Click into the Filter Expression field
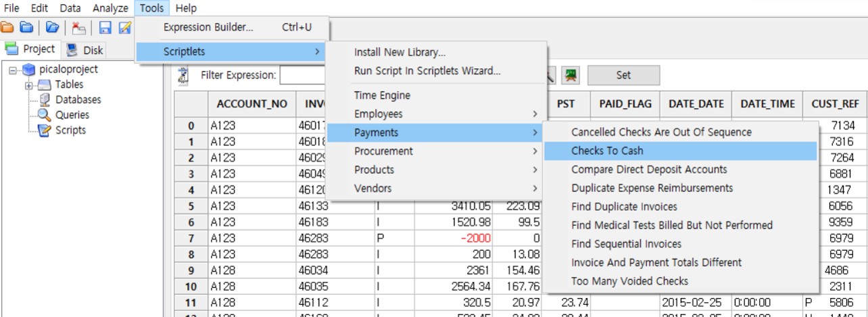 tap(303, 75)
